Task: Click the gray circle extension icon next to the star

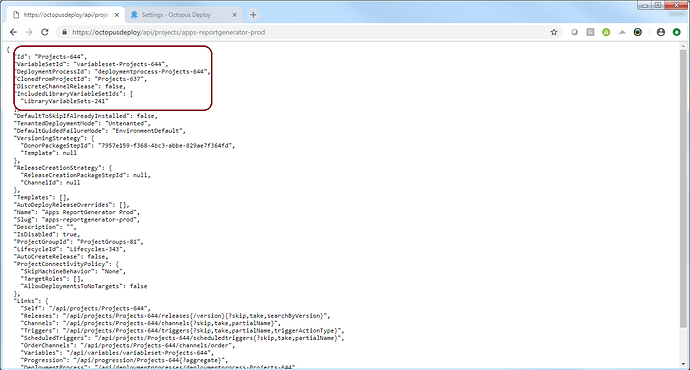Action: pos(574,32)
